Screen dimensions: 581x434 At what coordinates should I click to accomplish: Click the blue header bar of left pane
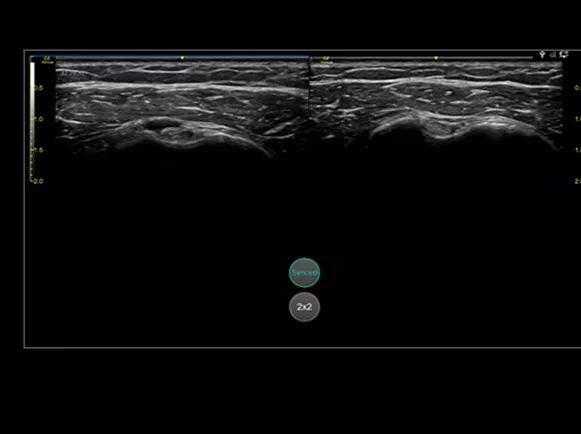coord(182,57)
